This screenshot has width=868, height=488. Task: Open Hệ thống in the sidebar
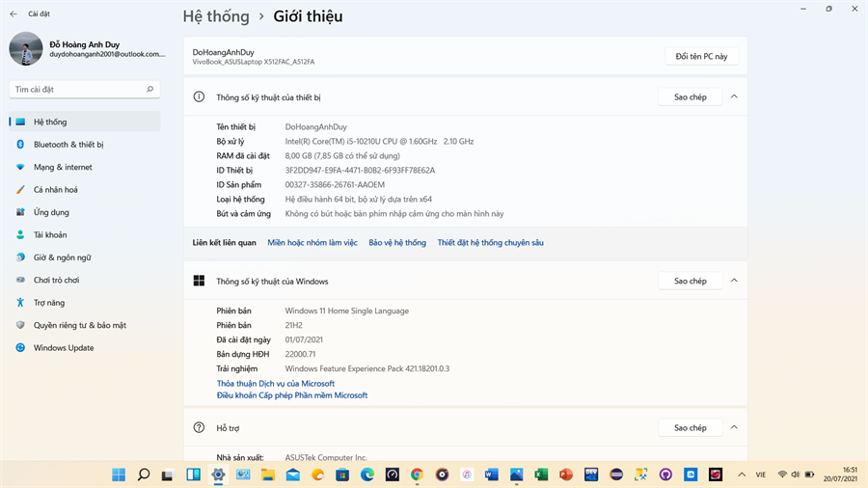coord(85,122)
